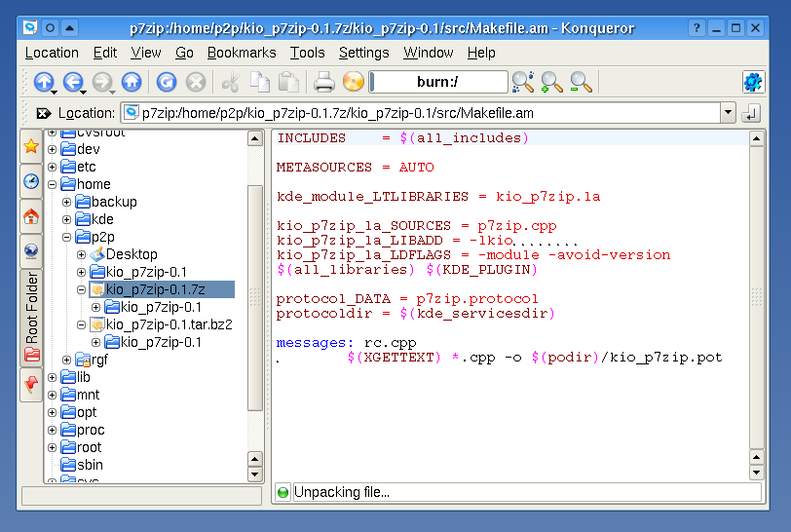The image size is (791, 532).
Task: Click the folder tree vertical scrollbar thumb
Action: click(x=255, y=298)
